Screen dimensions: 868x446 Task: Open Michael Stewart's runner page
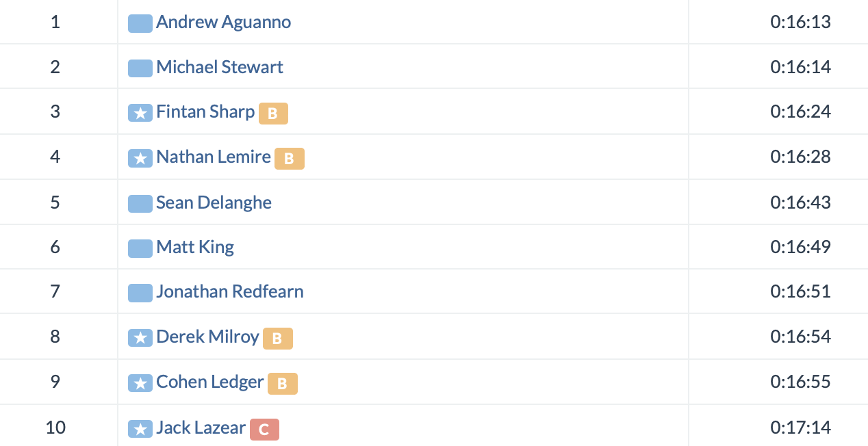point(219,67)
